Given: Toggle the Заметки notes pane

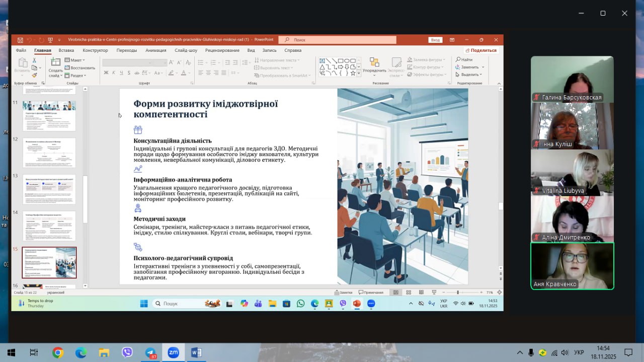Looking at the screenshot, I should [343, 292].
